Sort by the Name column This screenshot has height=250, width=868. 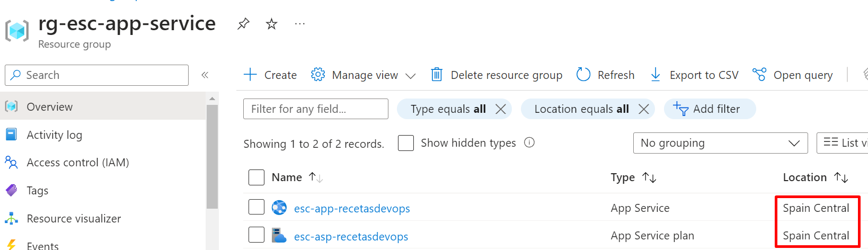[297, 177]
